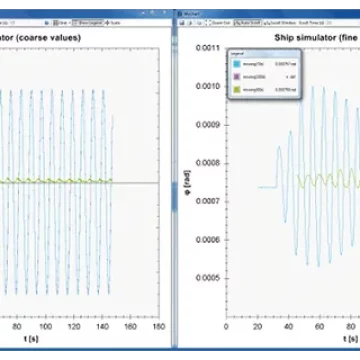Image resolution: width=360 pixels, height=360 pixels.
Task: Click the line style grid icon in left toolbar
Action: click(56, 23)
